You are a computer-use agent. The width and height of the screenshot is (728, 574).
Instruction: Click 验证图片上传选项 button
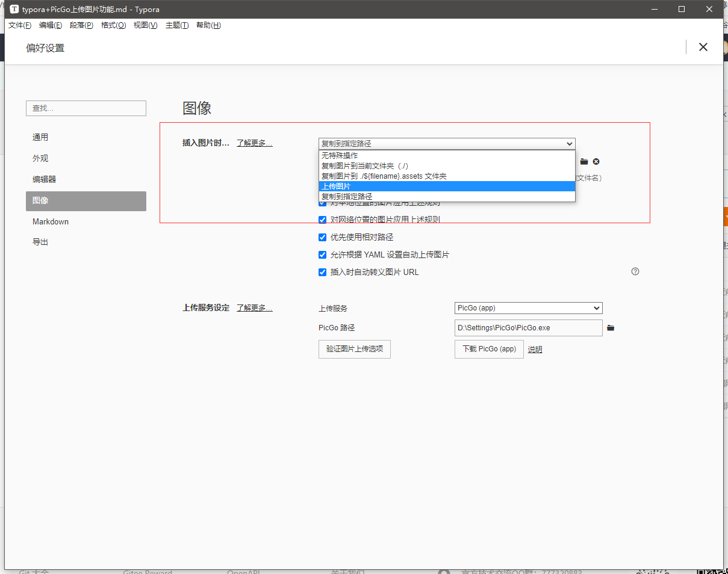click(355, 349)
